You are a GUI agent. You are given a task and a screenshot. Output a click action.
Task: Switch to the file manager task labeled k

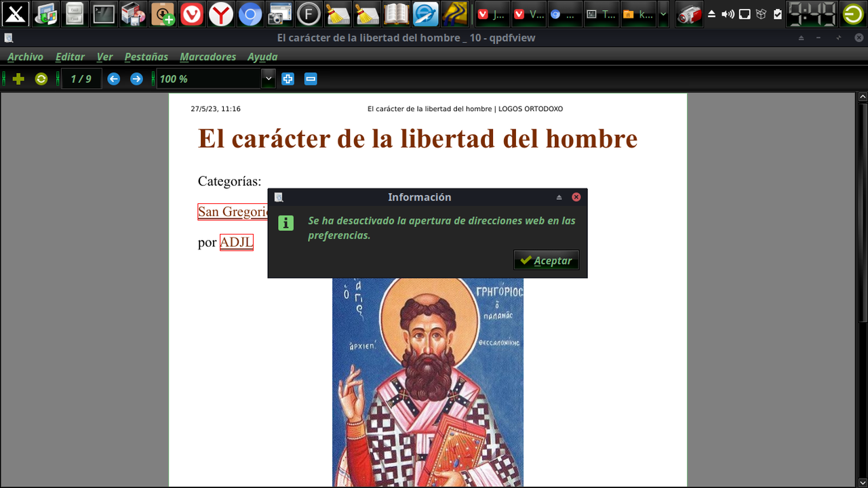coord(637,14)
